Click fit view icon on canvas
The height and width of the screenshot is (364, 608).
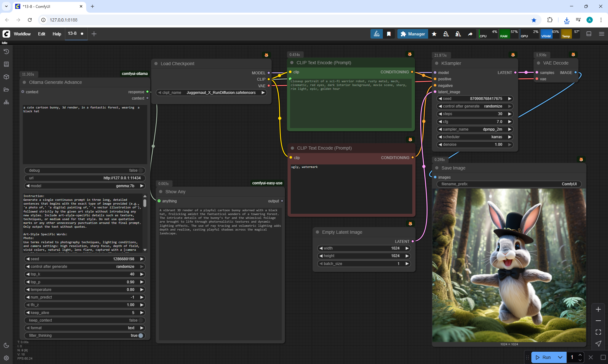(x=598, y=332)
